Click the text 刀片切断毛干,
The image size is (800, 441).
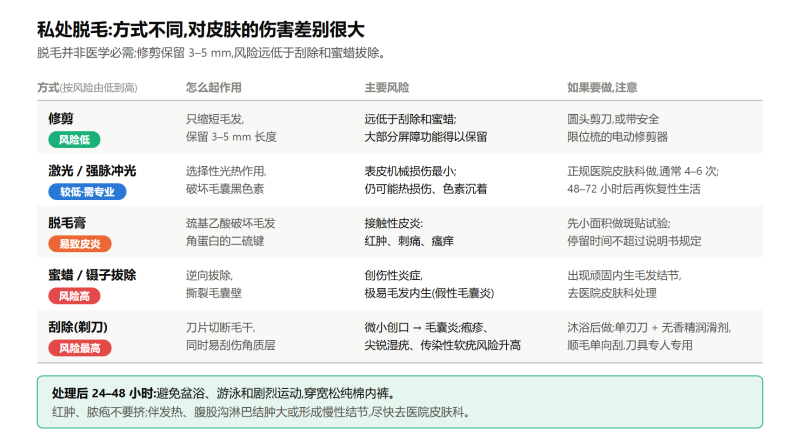pyautogui.click(x=220, y=328)
